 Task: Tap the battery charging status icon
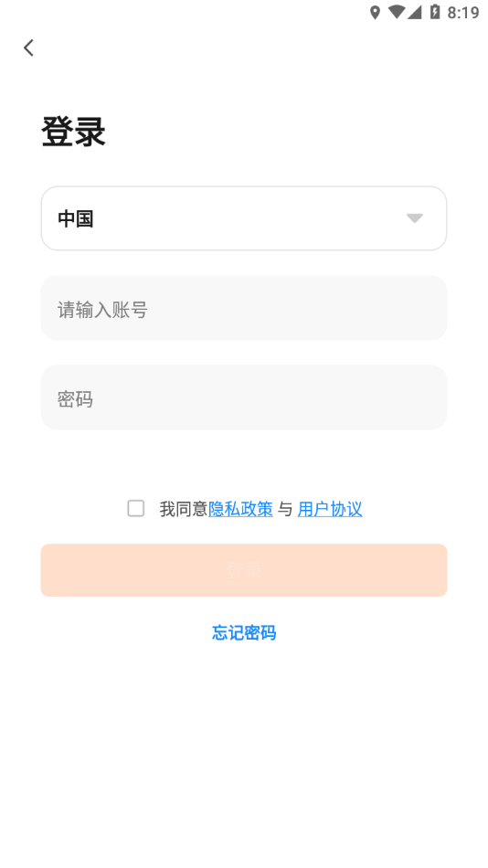[x=435, y=12]
